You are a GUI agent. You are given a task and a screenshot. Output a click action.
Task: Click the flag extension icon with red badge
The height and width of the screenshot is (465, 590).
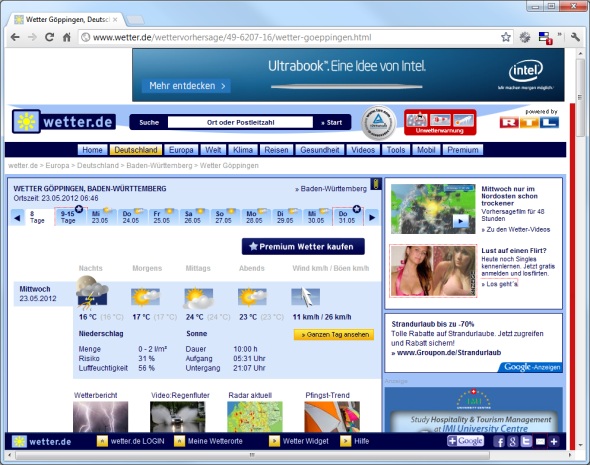545,38
